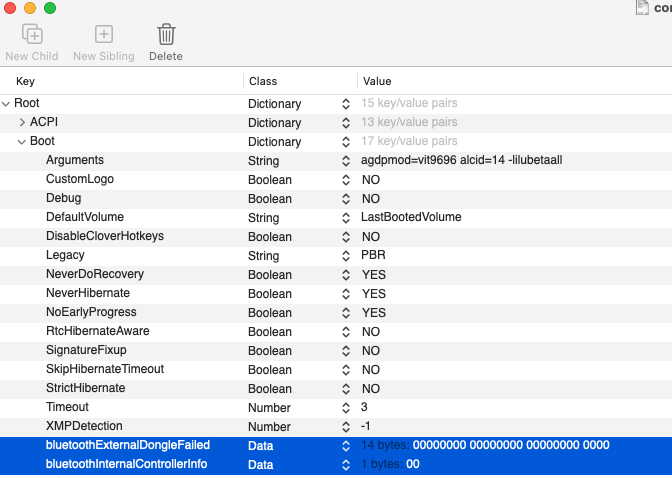Open class stepper for Timeout row
Screen dimensions: 672x478
pos(346,408)
